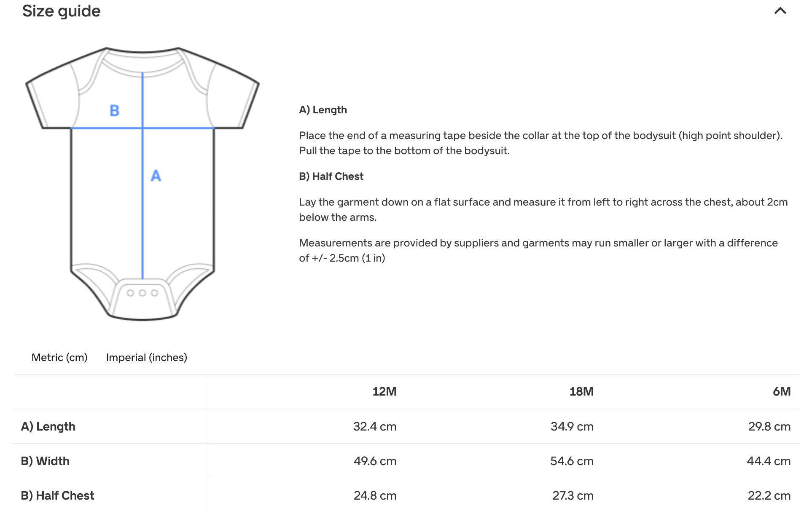
Task: Click the snap buttons on bodysuit diagram
Action: click(143, 293)
